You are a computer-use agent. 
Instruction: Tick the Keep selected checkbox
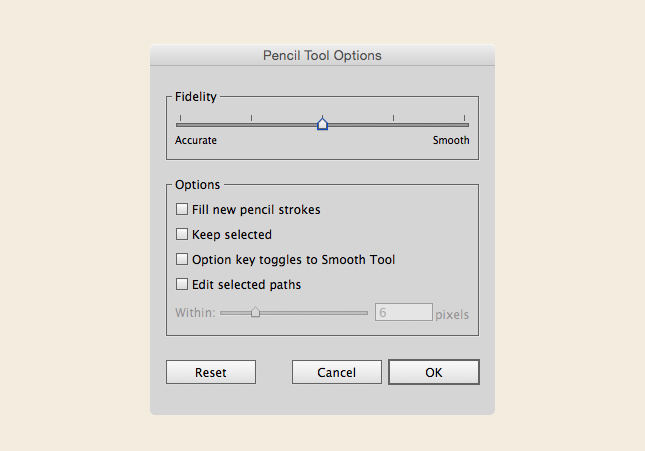[x=182, y=234]
